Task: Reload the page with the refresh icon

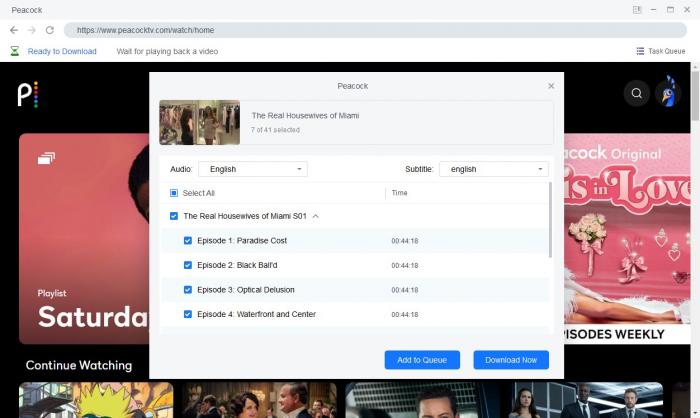Action: [50, 30]
